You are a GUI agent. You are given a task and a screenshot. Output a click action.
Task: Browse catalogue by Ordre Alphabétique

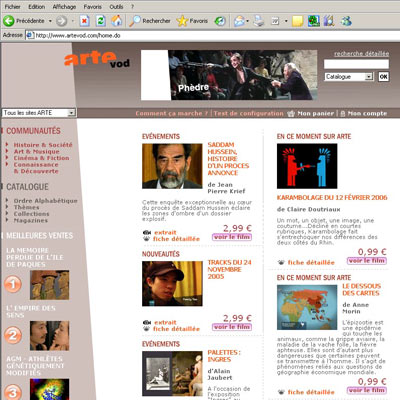[x=45, y=201]
